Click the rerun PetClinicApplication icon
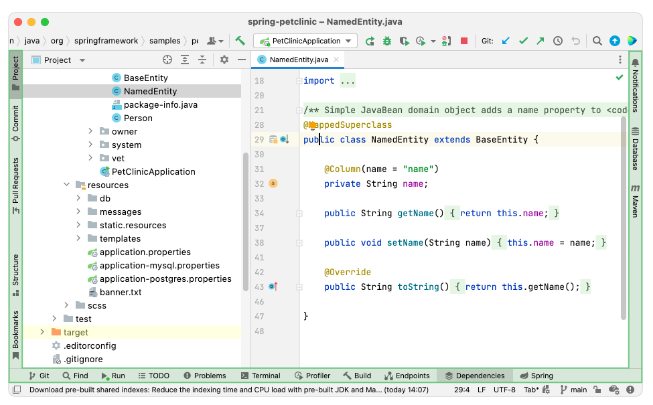 370,41
